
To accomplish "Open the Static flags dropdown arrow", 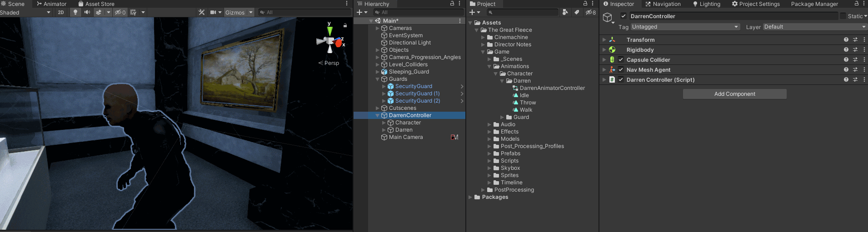I will coord(865,16).
